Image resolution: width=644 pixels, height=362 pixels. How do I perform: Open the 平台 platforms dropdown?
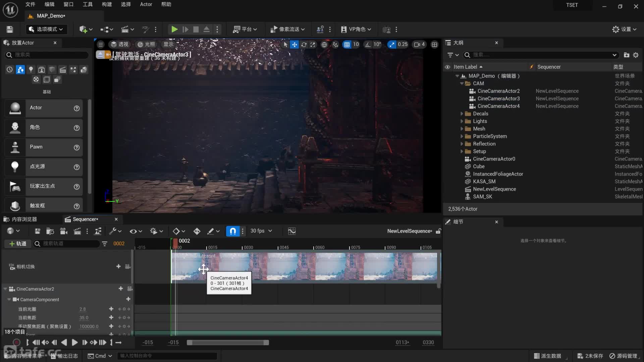(245, 29)
